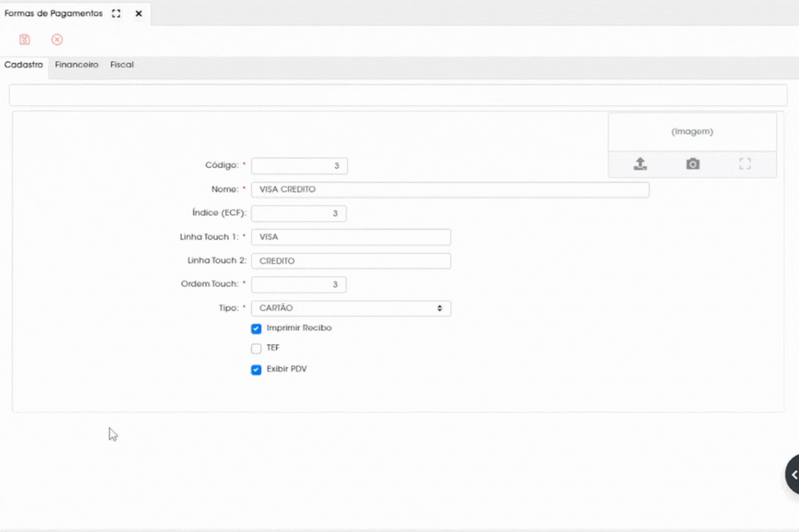Viewport: 799px width, 532px height.
Task: Uncheck the Imprimir Recibo checkbox
Action: [x=256, y=329]
